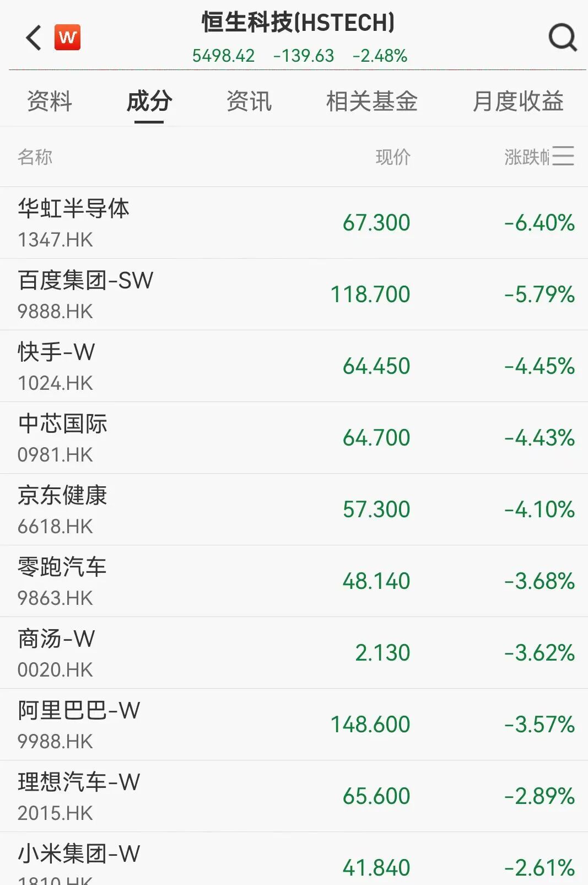
Task: Open the 资讯 tab
Action: pos(249,101)
